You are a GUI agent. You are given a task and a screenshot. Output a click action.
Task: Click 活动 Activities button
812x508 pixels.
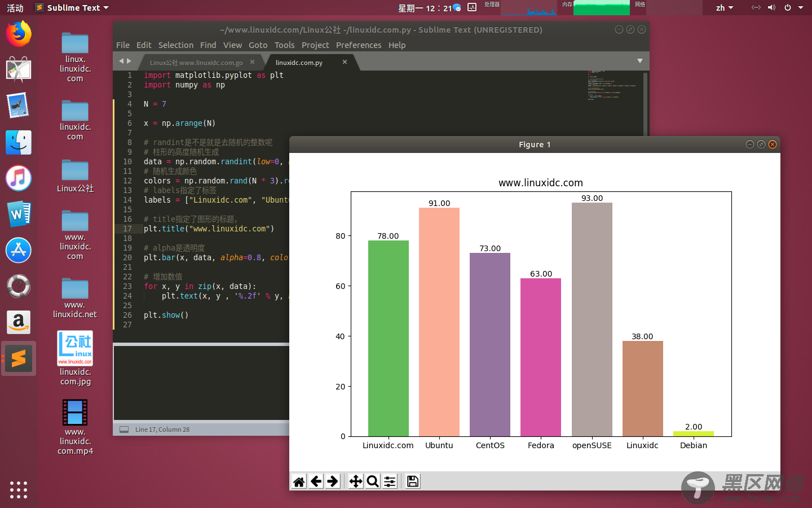tap(15, 8)
